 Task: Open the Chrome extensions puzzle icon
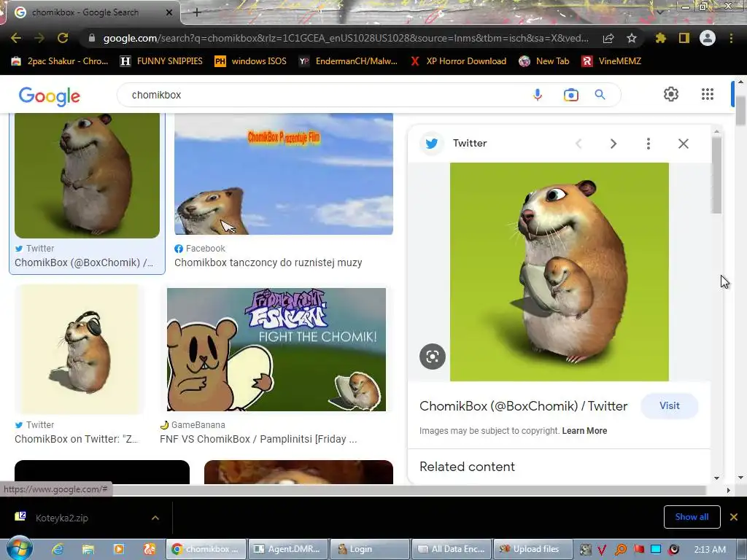[660, 38]
